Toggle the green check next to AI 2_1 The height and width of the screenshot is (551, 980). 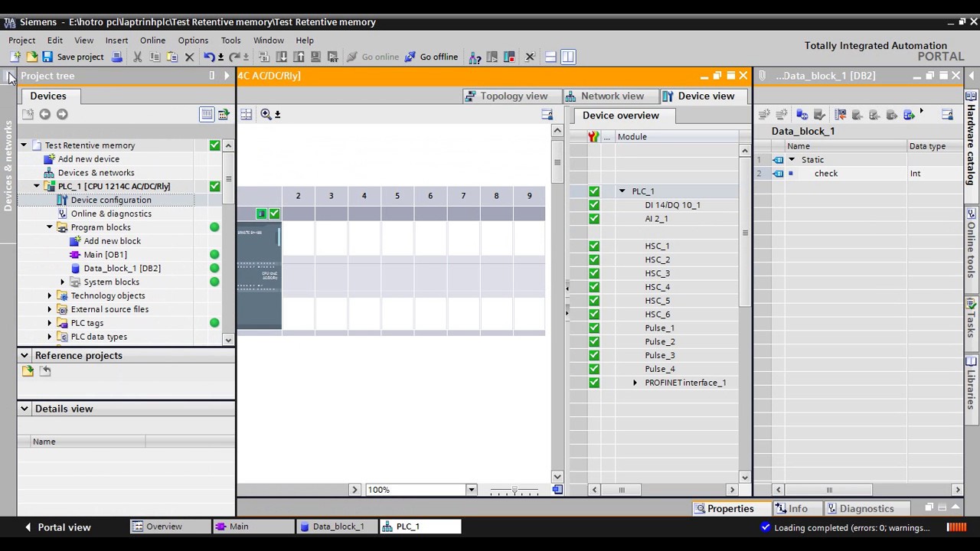tap(594, 219)
